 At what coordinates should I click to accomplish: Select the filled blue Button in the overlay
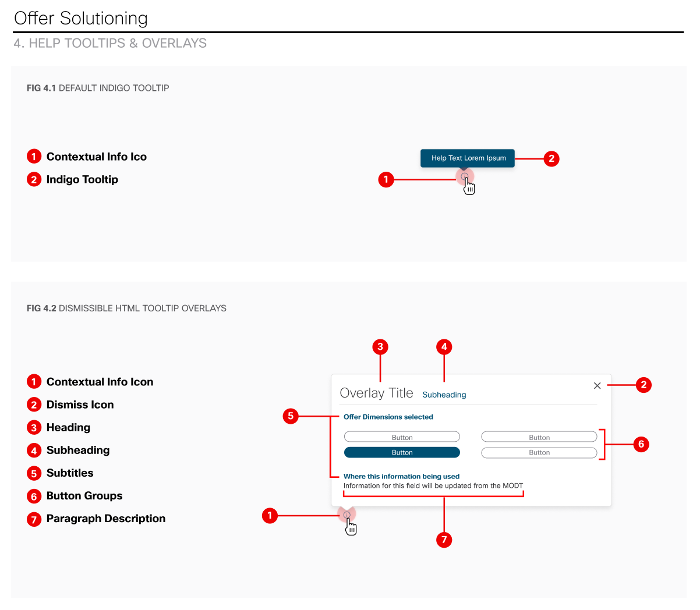tap(402, 452)
